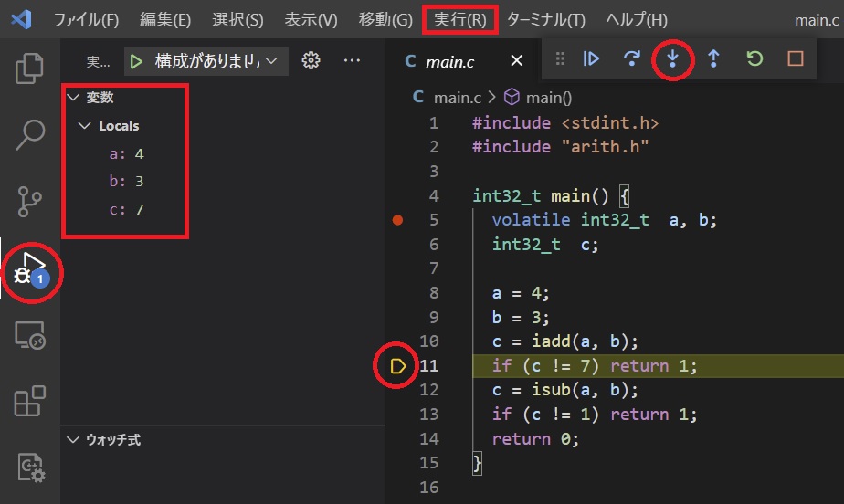The image size is (844, 504).
Task: Click the volatile int32_t a, b; line
Action: 604,220
